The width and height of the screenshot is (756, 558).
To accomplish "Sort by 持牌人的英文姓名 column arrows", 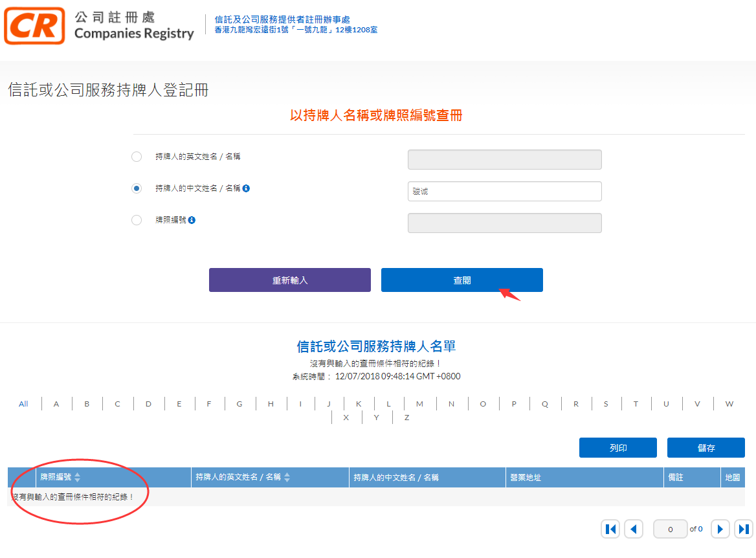I will click(287, 478).
